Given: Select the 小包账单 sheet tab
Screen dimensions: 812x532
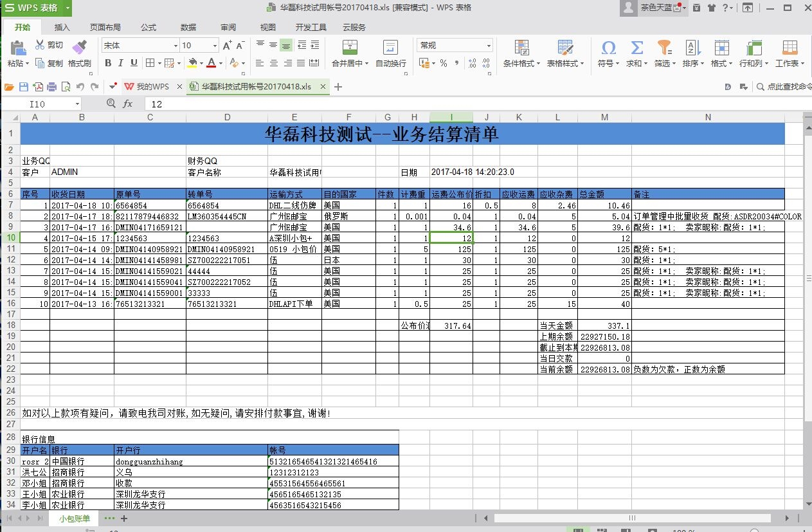Looking at the screenshot, I should (75, 518).
